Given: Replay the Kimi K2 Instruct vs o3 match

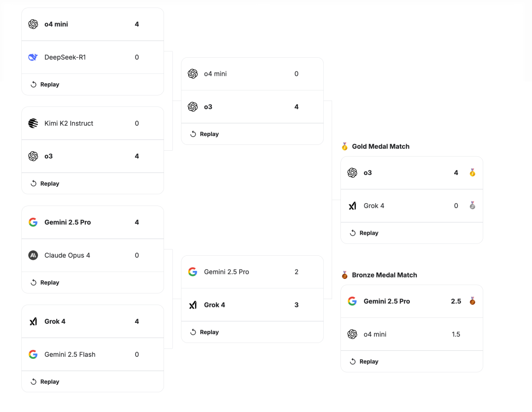Looking at the screenshot, I should 45,184.
